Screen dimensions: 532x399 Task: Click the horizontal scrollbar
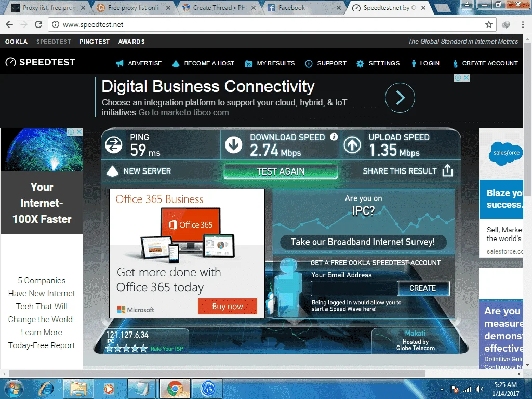coord(217,374)
